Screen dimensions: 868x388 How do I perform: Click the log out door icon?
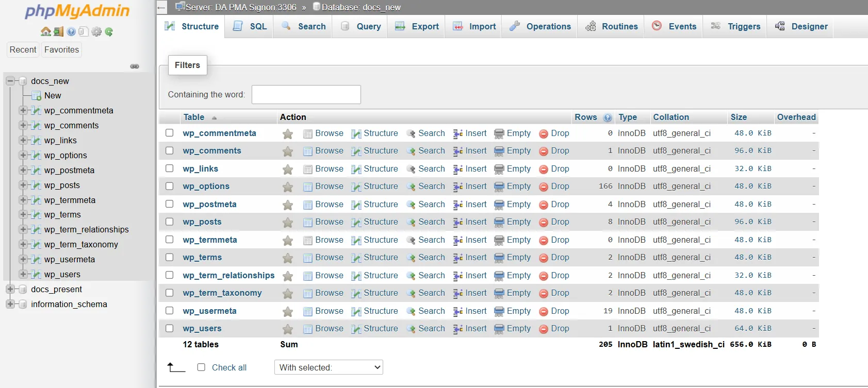tap(58, 32)
